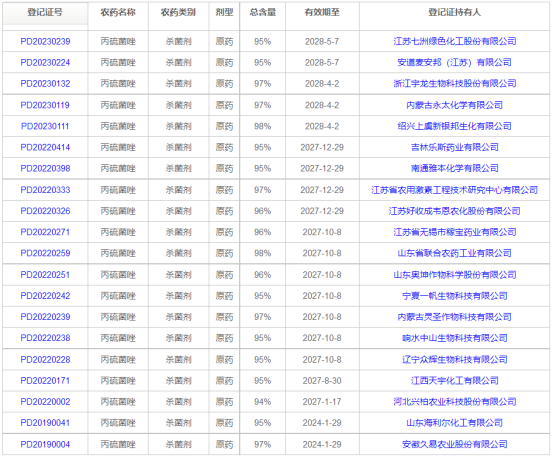This screenshot has height=458, width=554.
Task: Click the 登记证持有人 column header
Action: [455, 13]
